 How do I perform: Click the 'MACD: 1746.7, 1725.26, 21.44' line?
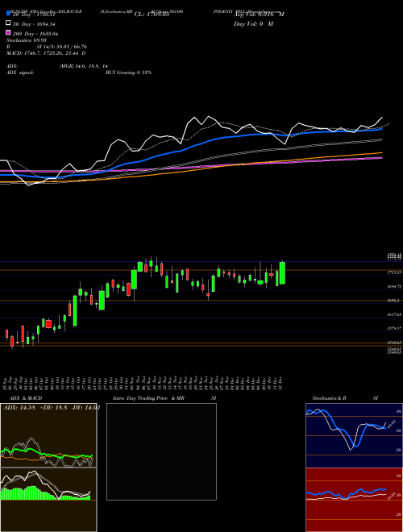(x=46, y=53)
